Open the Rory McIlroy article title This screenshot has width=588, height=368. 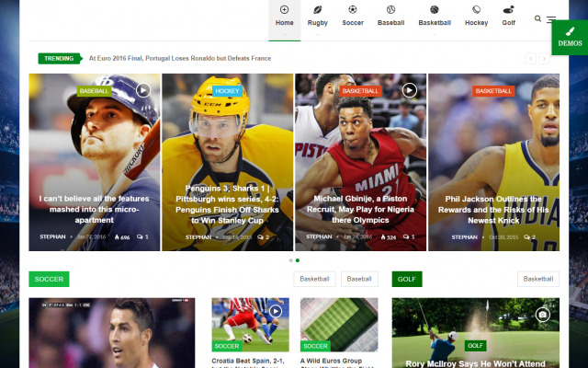pos(476,363)
